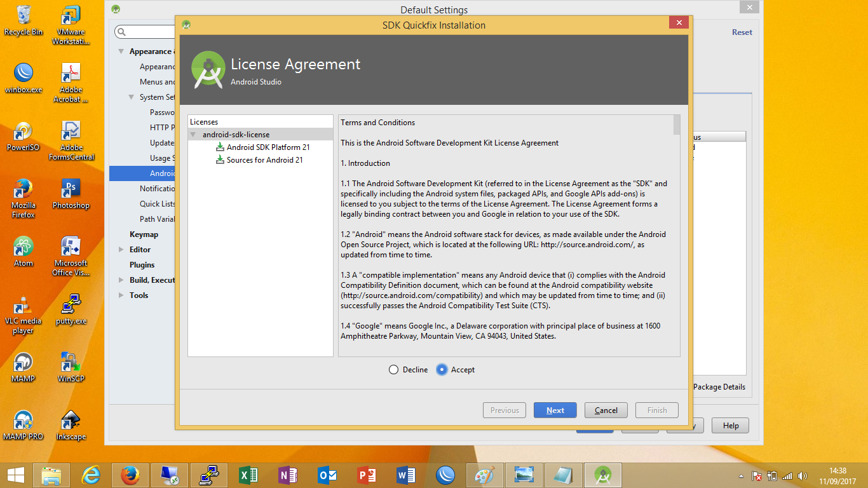The height and width of the screenshot is (488, 868).
Task: Show hidden system tray icons
Action: 741,476
